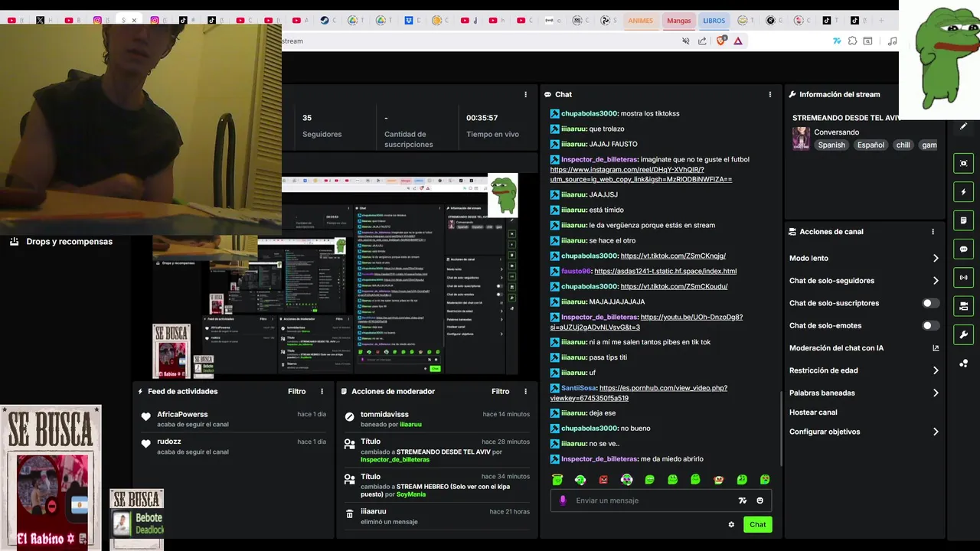This screenshot has width=980, height=551.
Task: Open the ANIMES bookmark folder
Action: (x=641, y=21)
